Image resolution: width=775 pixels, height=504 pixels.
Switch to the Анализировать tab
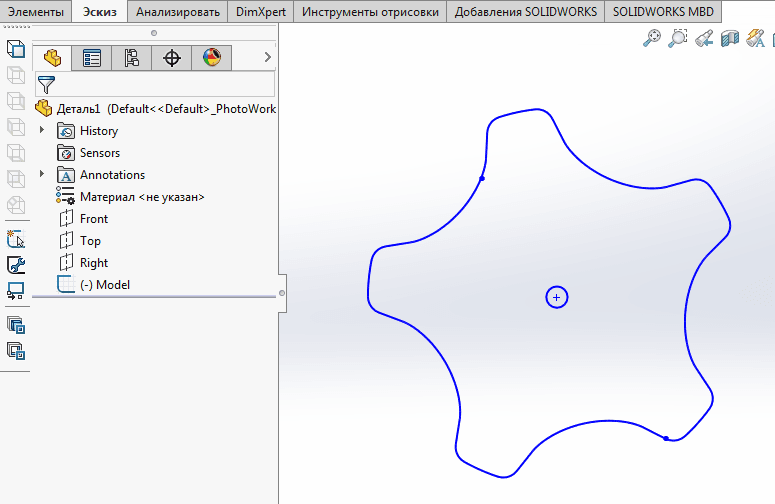[x=178, y=12]
